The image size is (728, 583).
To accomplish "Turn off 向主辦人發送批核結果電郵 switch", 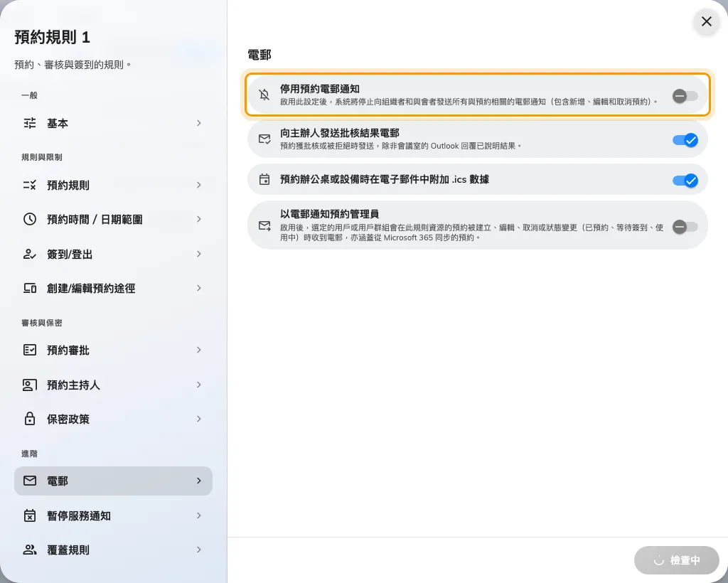I will 685,140.
